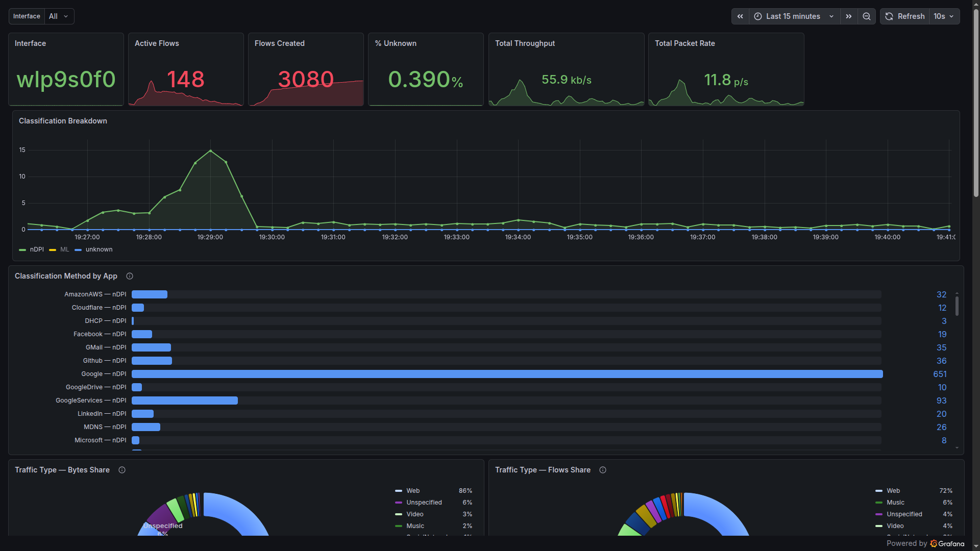Toggle the ML series in the breakdown legend

[65, 249]
